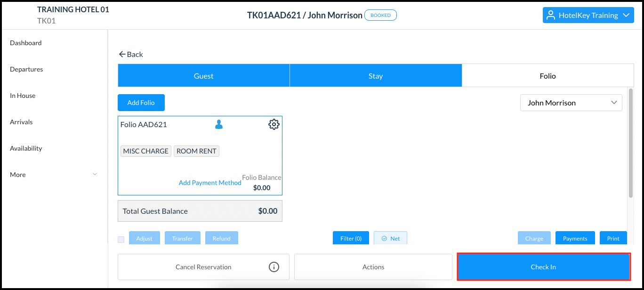The image size is (644, 290).
Task: Click the Filter (0) icon button
Action: pyautogui.click(x=351, y=238)
